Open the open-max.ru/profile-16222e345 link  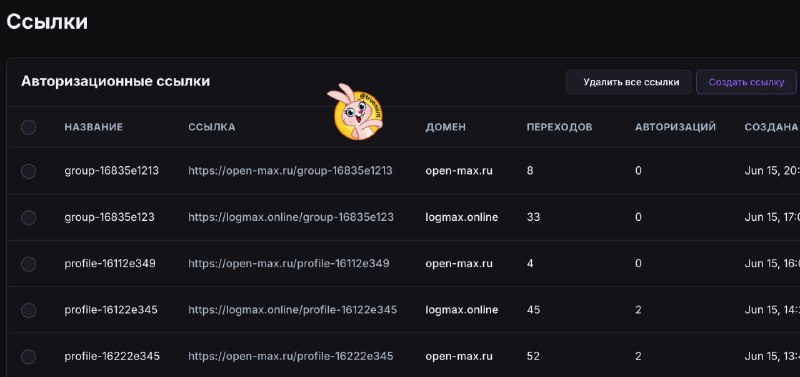[291, 356]
